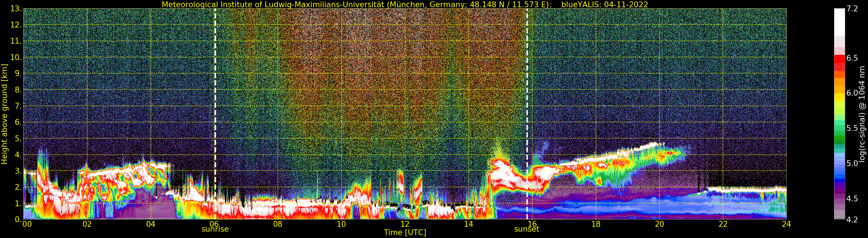Screen dimensions: 868x238
Task: Click the dashed white sunrise marker line
Action: tap(215, 114)
